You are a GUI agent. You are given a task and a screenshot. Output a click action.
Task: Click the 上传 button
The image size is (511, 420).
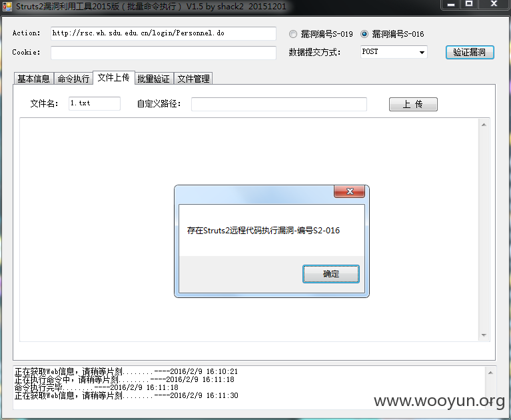(x=413, y=105)
